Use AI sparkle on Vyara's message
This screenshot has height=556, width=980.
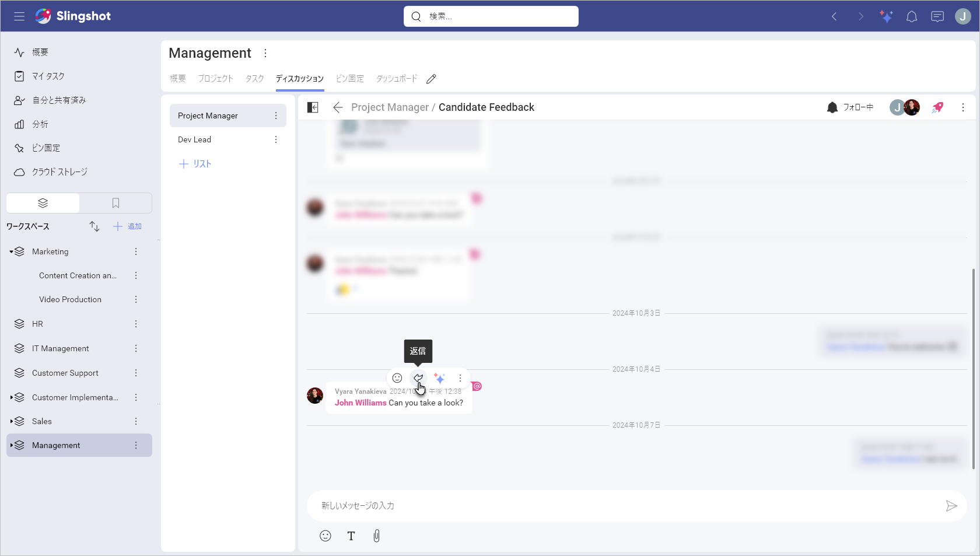tap(439, 378)
